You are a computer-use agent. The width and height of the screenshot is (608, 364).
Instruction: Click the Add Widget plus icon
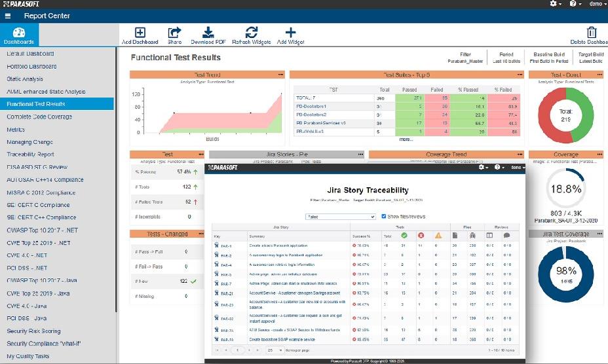(290, 33)
